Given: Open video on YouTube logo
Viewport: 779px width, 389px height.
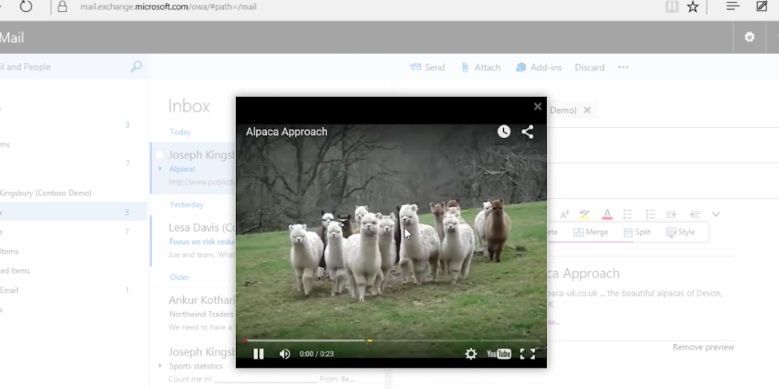Looking at the screenshot, I should [499, 354].
